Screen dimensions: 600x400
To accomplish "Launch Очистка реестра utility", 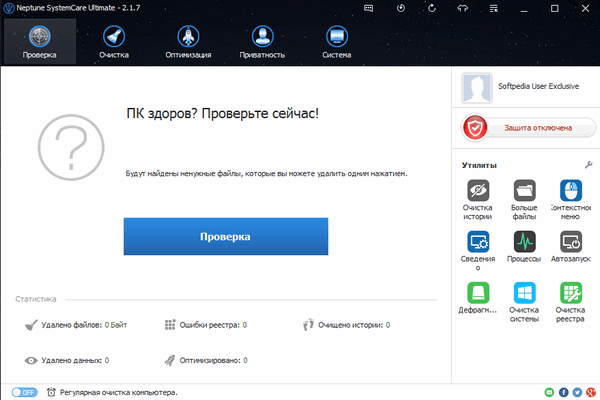I will [x=571, y=302].
